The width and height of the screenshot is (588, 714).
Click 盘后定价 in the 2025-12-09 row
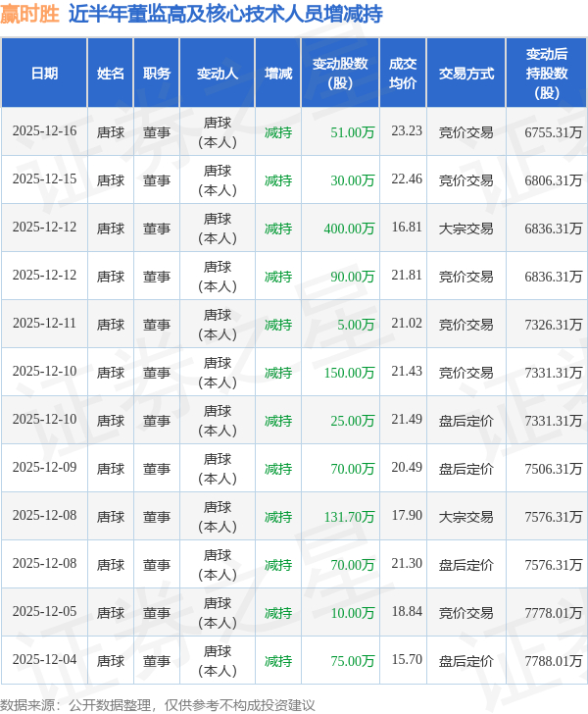(466, 469)
